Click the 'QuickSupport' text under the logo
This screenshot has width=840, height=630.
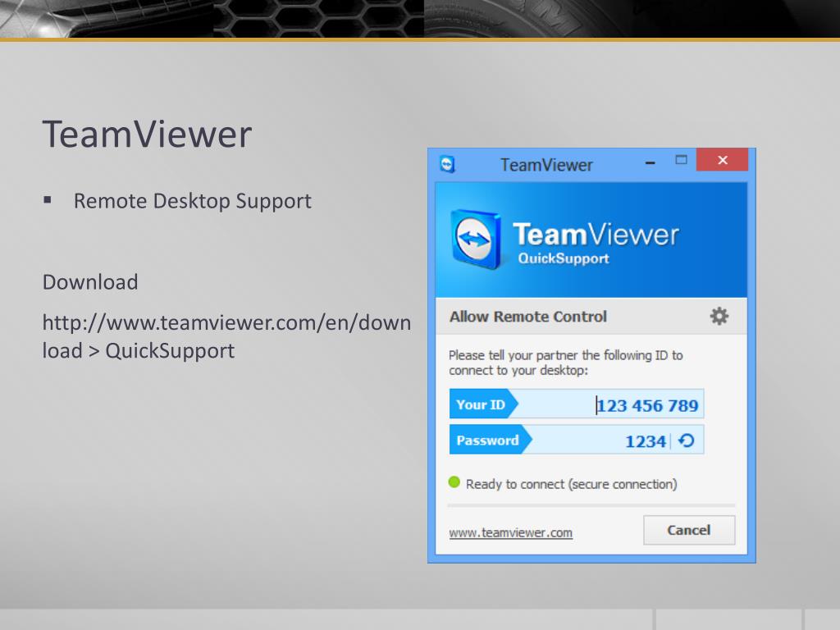click(564, 258)
